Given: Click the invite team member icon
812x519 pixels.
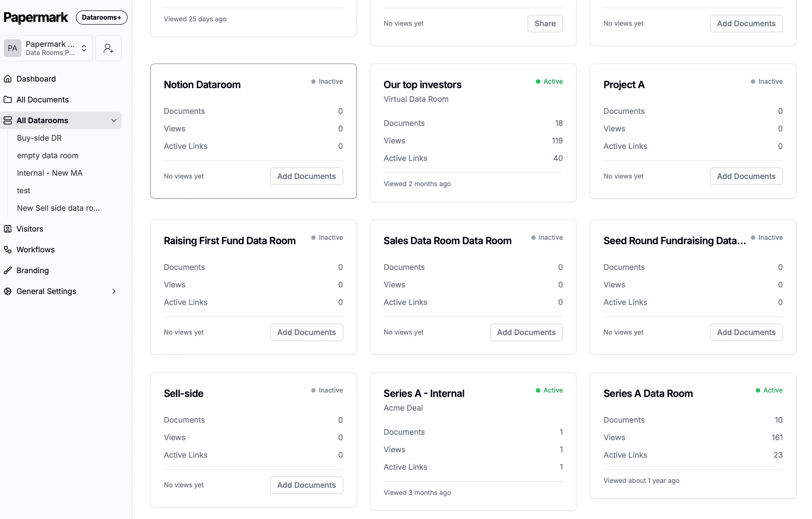Looking at the screenshot, I should [x=108, y=48].
